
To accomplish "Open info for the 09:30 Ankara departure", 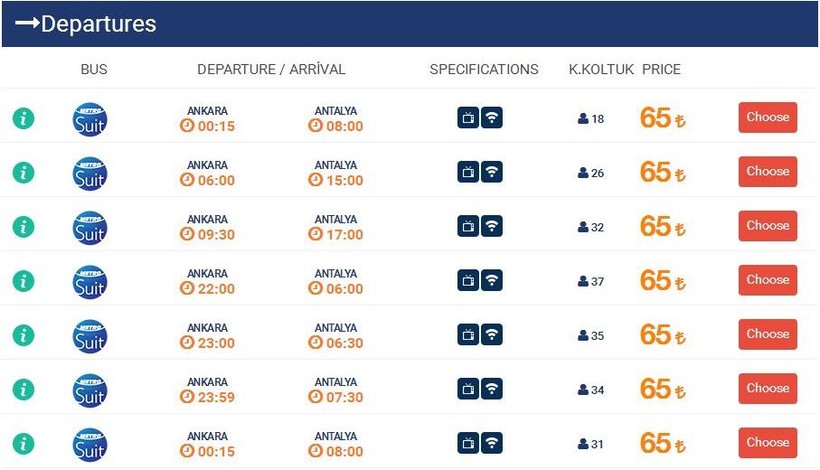I will pyautogui.click(x=23, y=226).
